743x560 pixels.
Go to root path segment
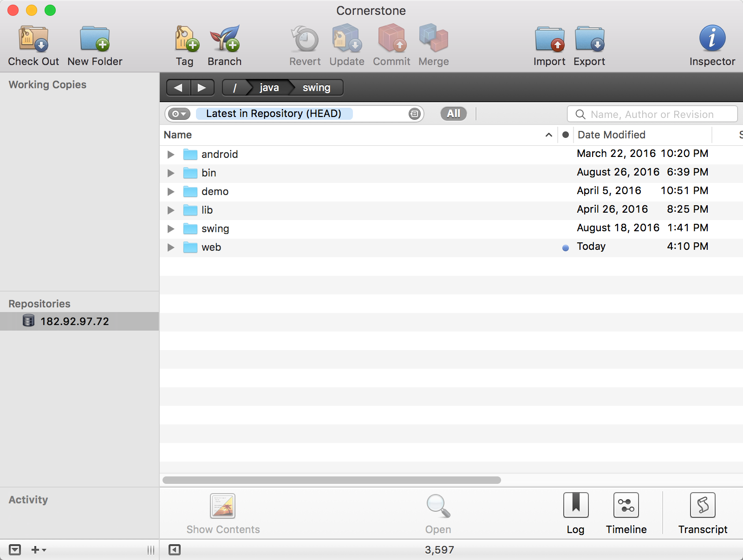[235, 87]
